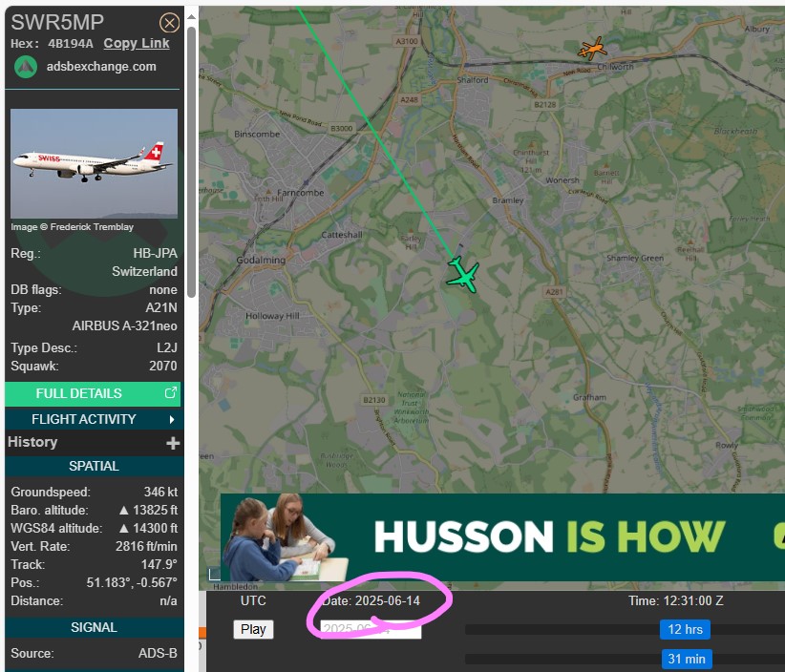Click the replay date input field
The height and width of the screenshot is (672, 785).
(371, 629)
